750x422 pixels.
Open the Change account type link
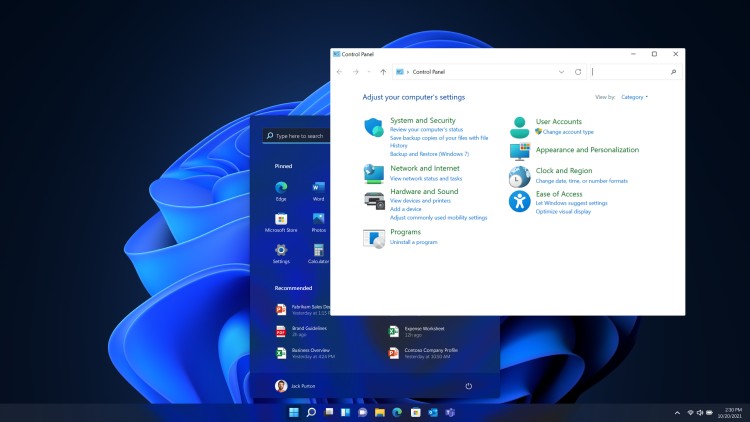tap(567, 132)
